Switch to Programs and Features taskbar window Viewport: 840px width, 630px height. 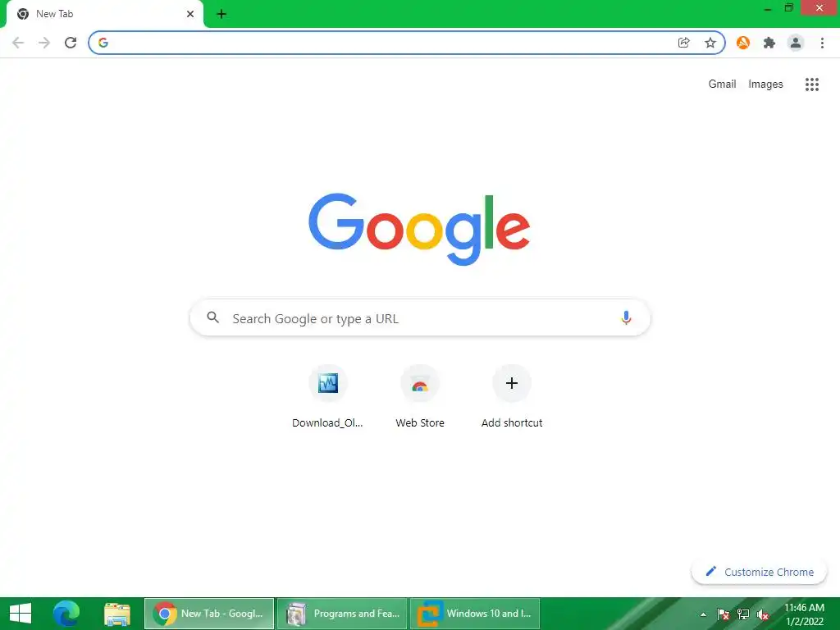pos(342,614)
